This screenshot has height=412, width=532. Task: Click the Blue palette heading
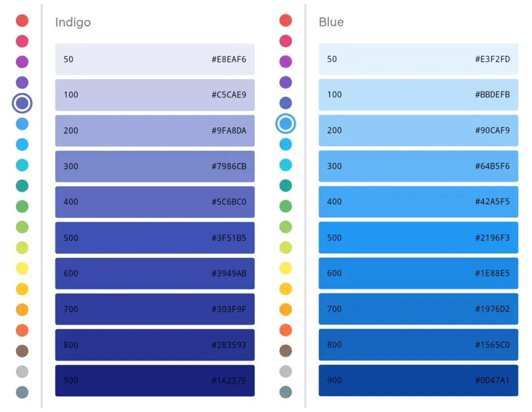coord(331,22)
